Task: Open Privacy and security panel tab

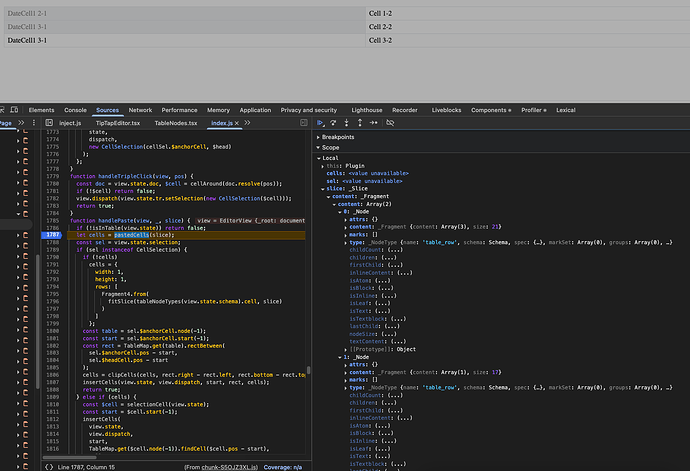Action: (x=308, y=110)
